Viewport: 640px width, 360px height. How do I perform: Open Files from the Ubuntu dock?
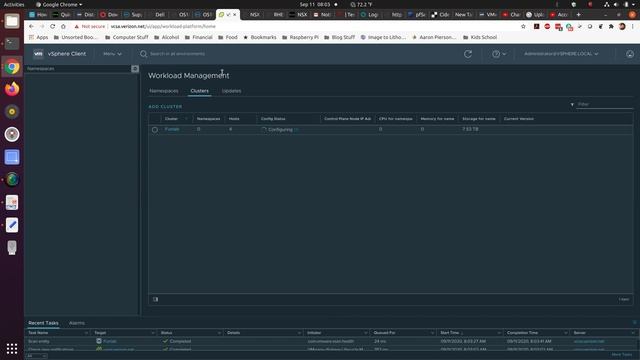pos(12,21)
